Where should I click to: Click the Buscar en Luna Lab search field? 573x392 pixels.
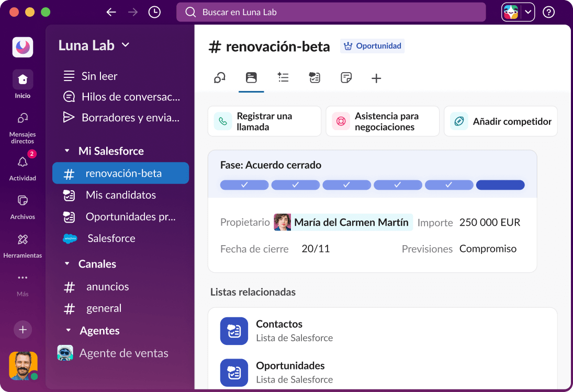[331, 11]
